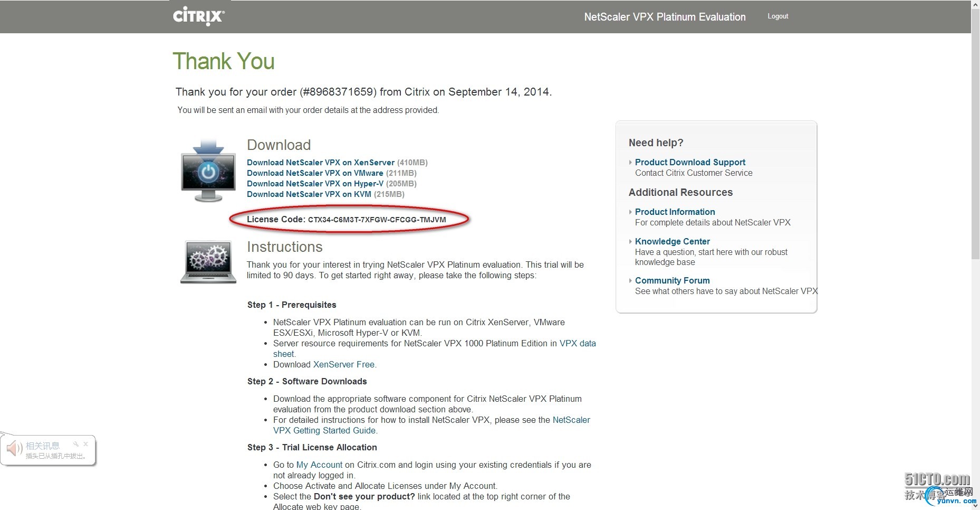Click the Logout link

(777, 16)
